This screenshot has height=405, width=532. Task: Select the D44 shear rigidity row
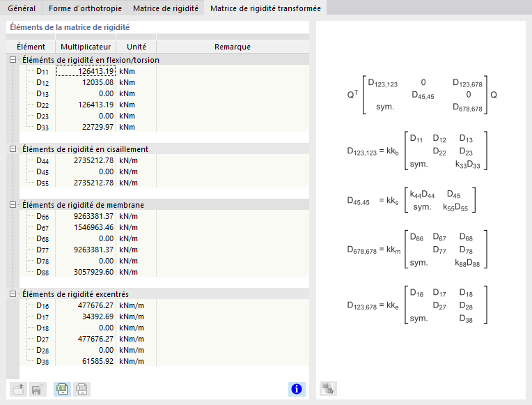tap(43, 160)
